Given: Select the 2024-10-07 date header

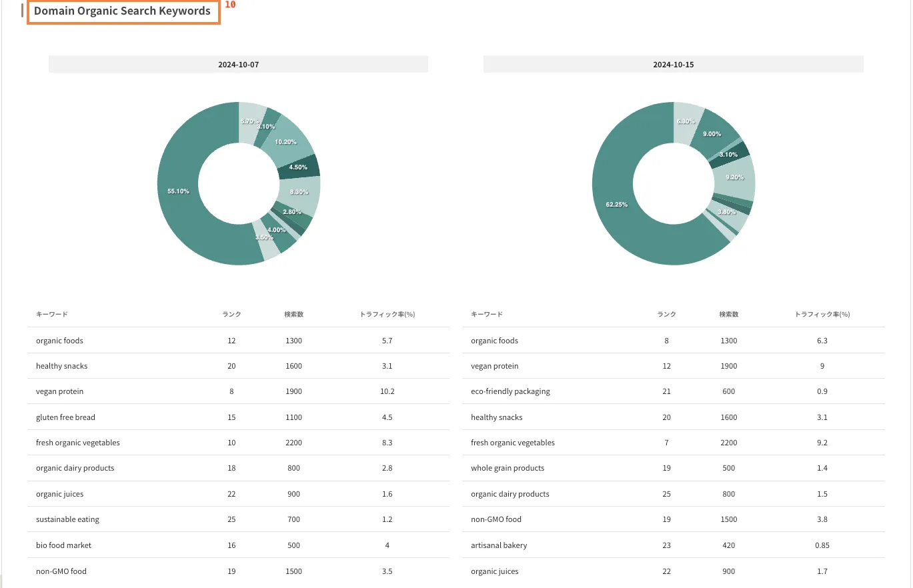Looking at the screenshot, I should 238,65.
